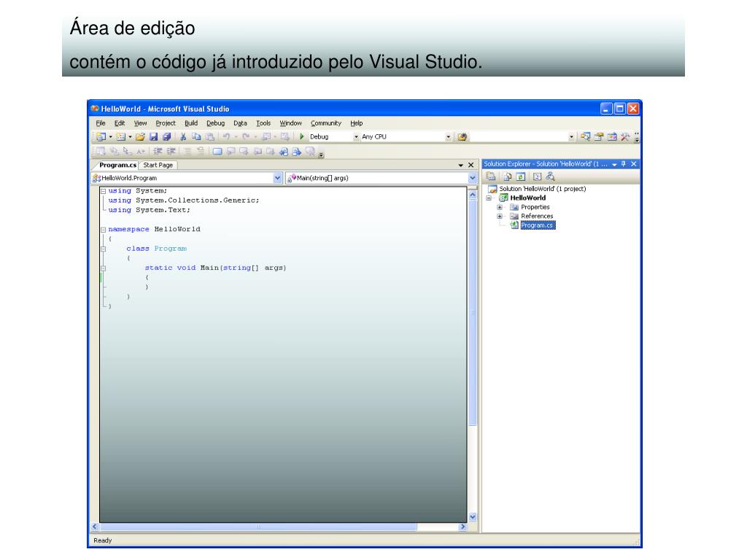Open the View menu
The image size is (747, 560).
(140, 122)
